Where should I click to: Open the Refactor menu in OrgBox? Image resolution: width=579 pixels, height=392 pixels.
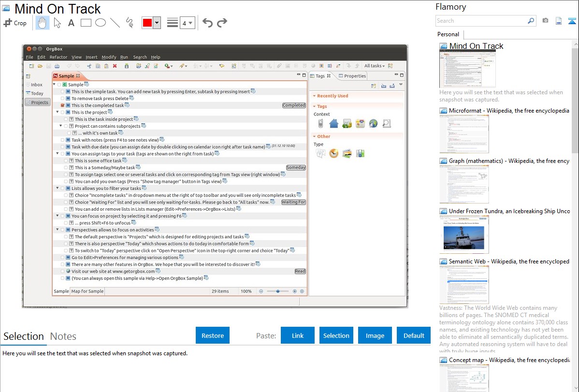coord(58,57)
